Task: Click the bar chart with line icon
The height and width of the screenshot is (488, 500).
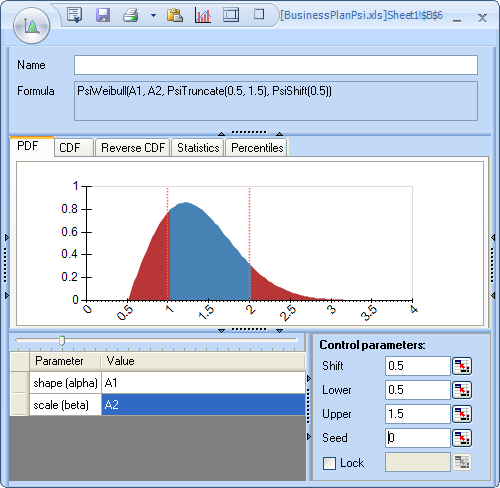Action: (203, 15)
